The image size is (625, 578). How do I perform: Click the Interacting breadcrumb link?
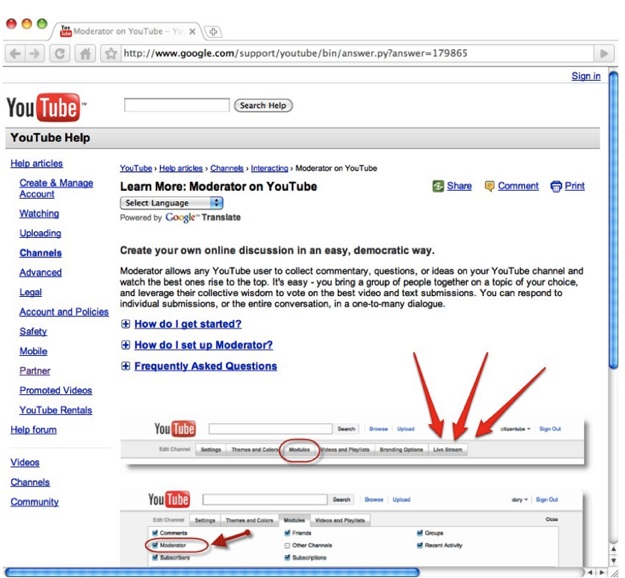click(x=269, y=168)
